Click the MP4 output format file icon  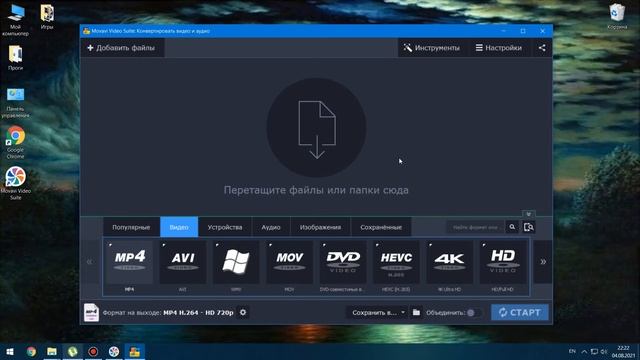tap(91, 313)
